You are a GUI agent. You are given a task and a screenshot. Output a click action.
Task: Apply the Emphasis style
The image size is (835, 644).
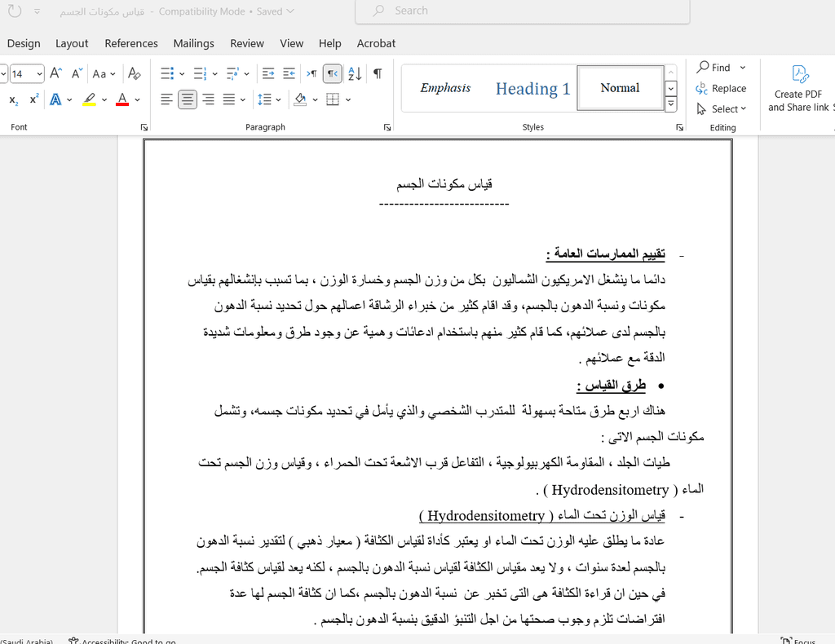[x=445, y=88]
